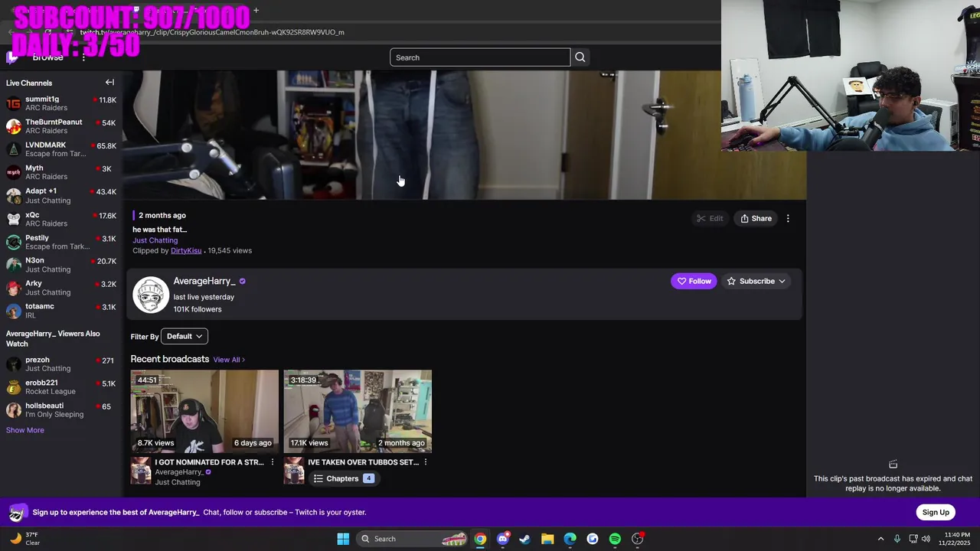Open hollsbeauti channel avatar
The height and width of the screenshot is (551, 980).
[x=13, y=410]
